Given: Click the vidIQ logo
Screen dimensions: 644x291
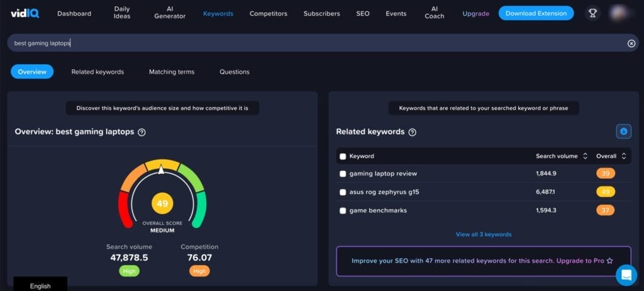Looking at the screenshot, I should click(24, 13).
